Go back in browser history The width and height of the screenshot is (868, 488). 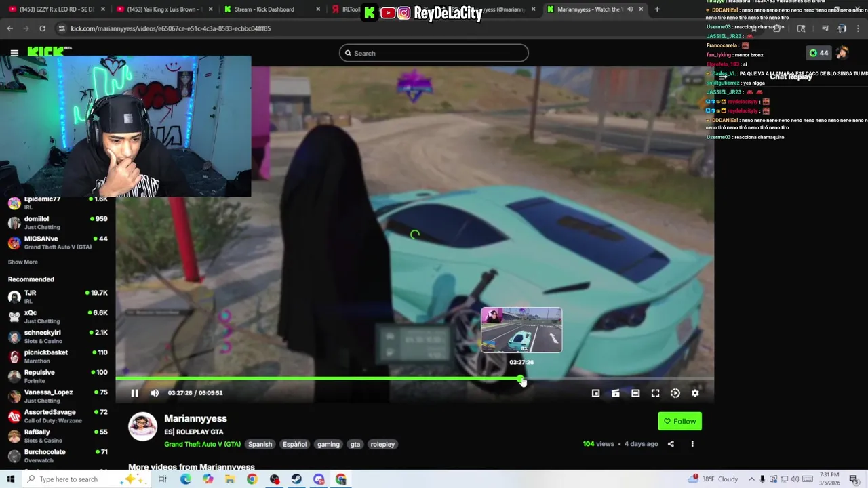point(9,28)
